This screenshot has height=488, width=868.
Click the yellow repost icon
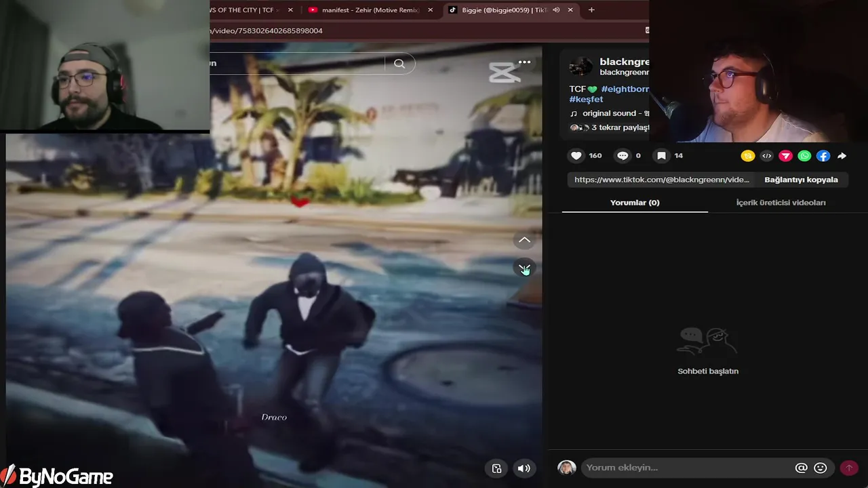point(748,156)
